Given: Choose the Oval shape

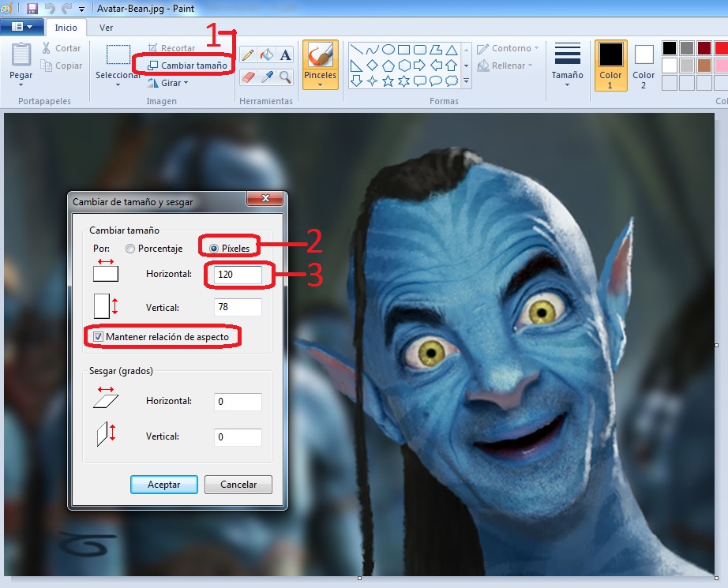Looking at the screenshot, I should [388, 50].
